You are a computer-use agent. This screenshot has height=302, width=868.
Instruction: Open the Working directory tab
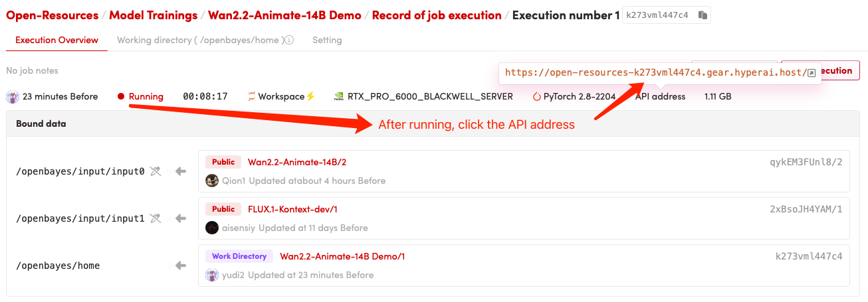click(200, 40)
